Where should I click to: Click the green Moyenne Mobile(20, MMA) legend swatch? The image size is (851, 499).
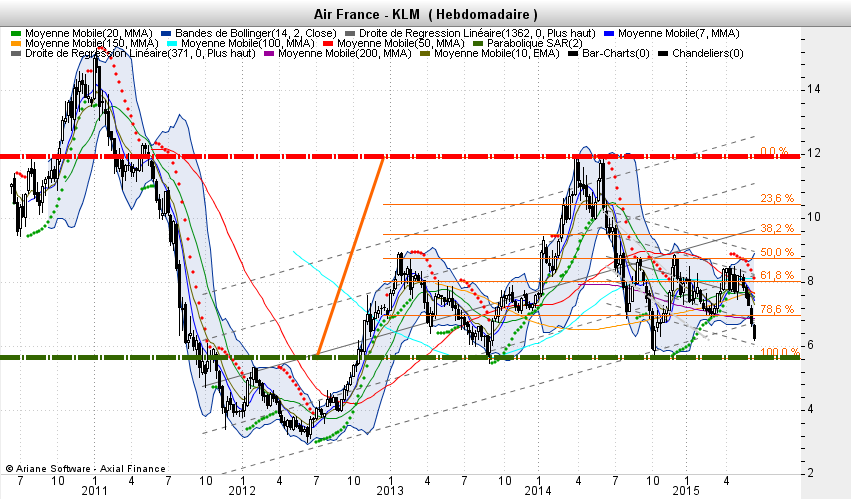16,34
